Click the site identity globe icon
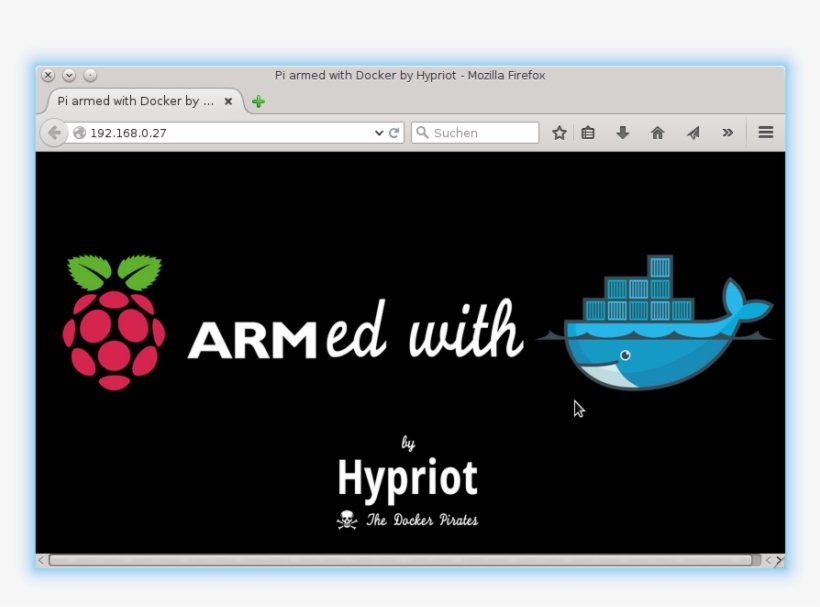The height and width of the screenshot is (607, 820). pyautogui.click(x=79, y=132)
